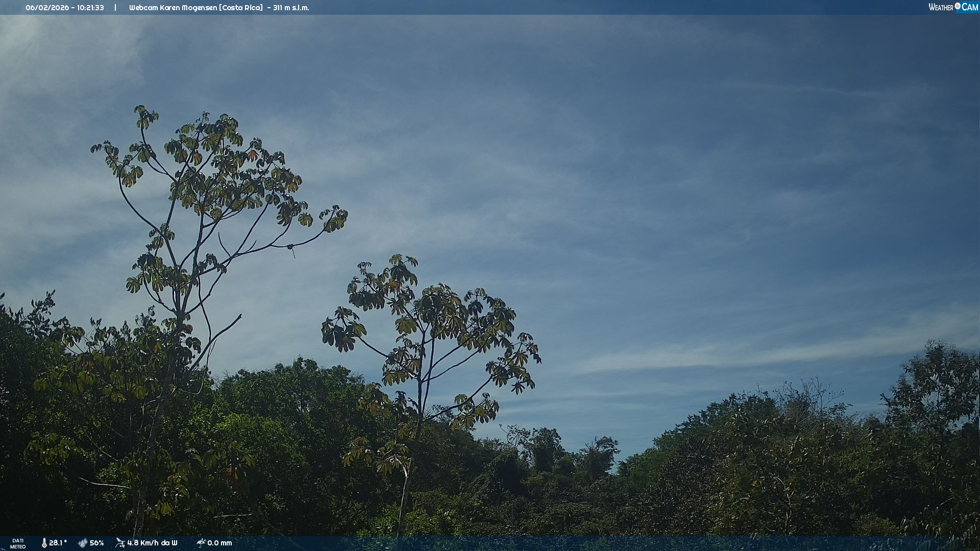Viewport: 980px width, 551px height.
Task: Click the 0.0 mm rainfall value
Action: tap(219, 543)
